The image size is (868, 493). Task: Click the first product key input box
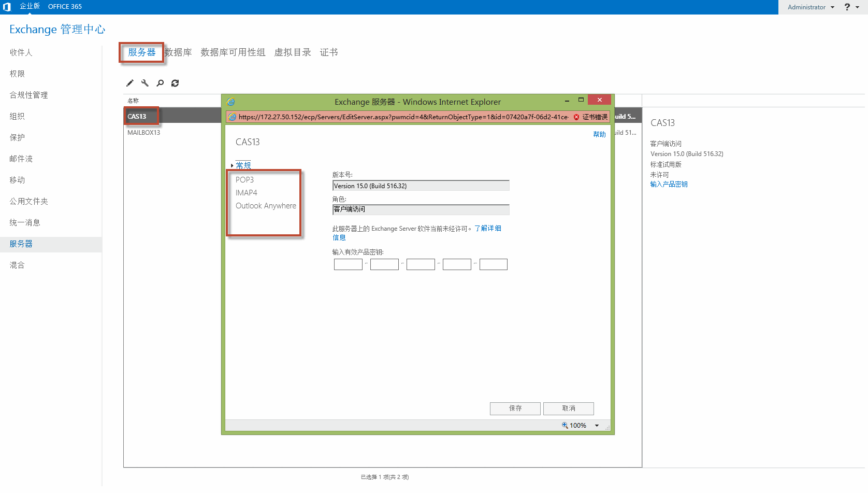coord(348,264)
